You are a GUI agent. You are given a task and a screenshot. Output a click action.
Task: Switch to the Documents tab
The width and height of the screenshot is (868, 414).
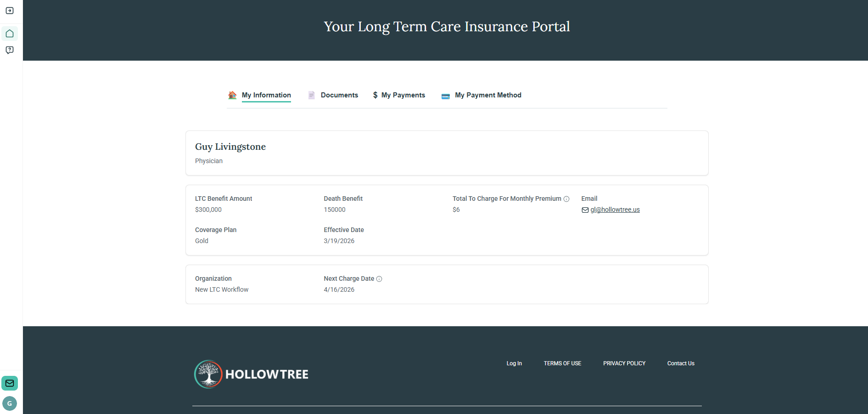click(340, 95)
